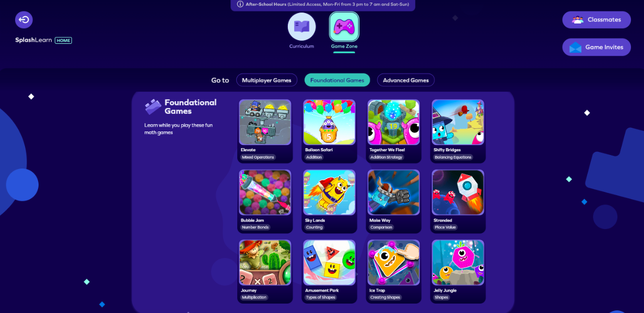Switch to the Multiplayer Games tab
Image resolution: width=644 pixels, height=313 pixels.
point(266,80)
